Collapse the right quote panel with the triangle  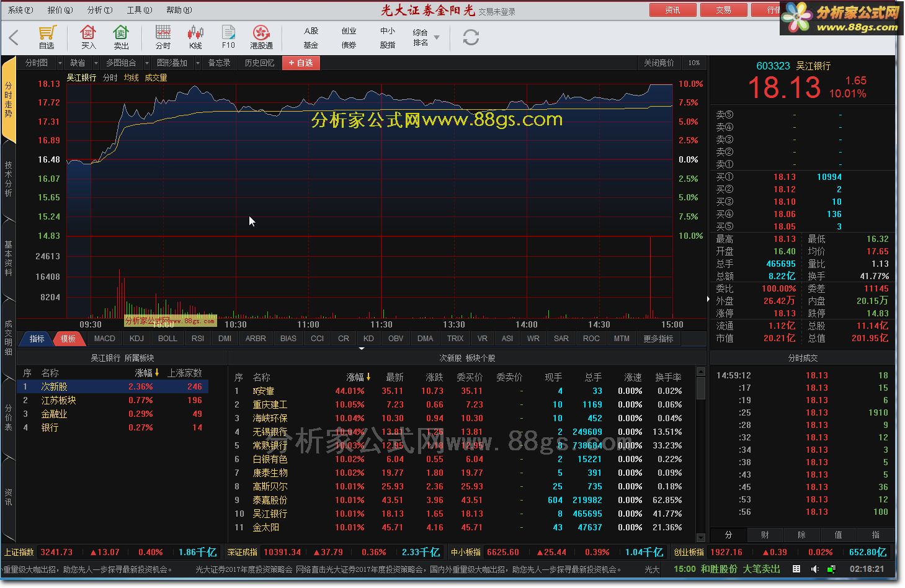tap(708, 299)
